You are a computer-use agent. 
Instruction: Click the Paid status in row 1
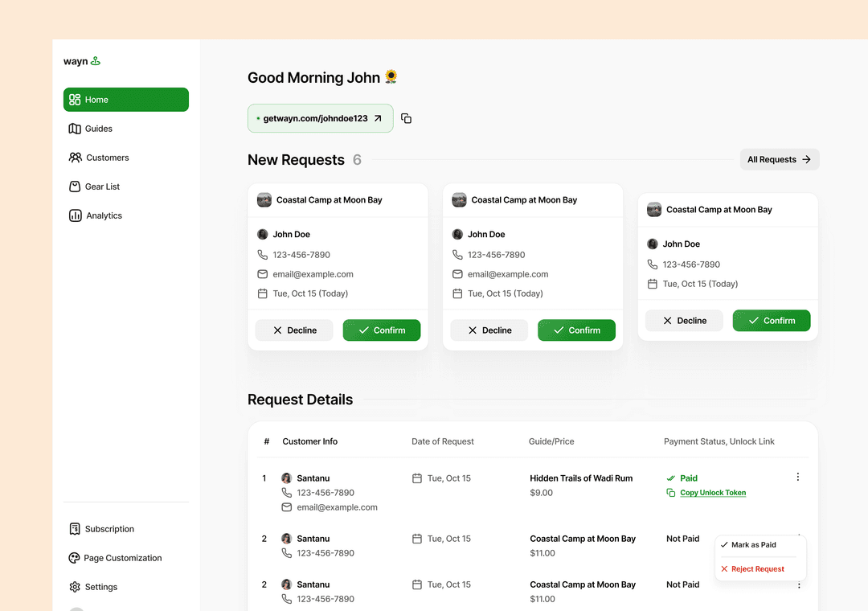pos(682,478)
